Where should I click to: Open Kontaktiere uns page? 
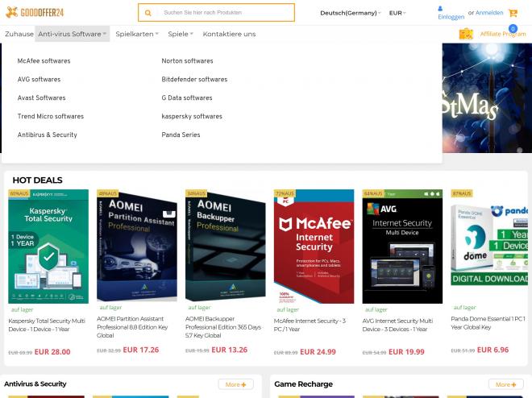(x=229, y=34)
